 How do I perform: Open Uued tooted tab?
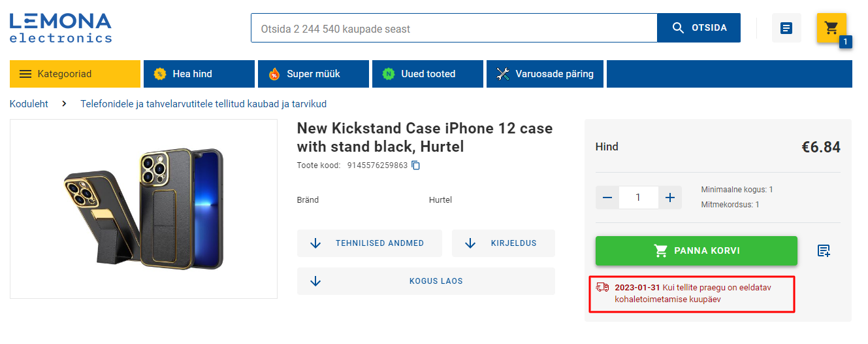[428, 74]
